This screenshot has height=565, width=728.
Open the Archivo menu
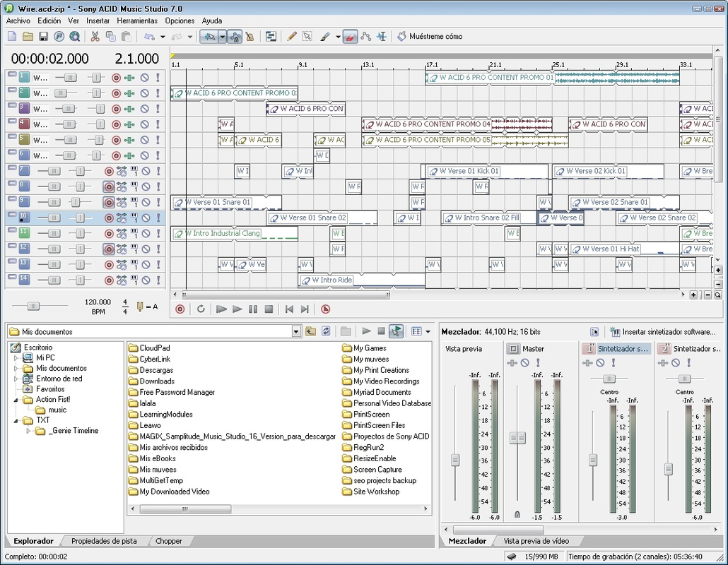[x=18, y=21]
